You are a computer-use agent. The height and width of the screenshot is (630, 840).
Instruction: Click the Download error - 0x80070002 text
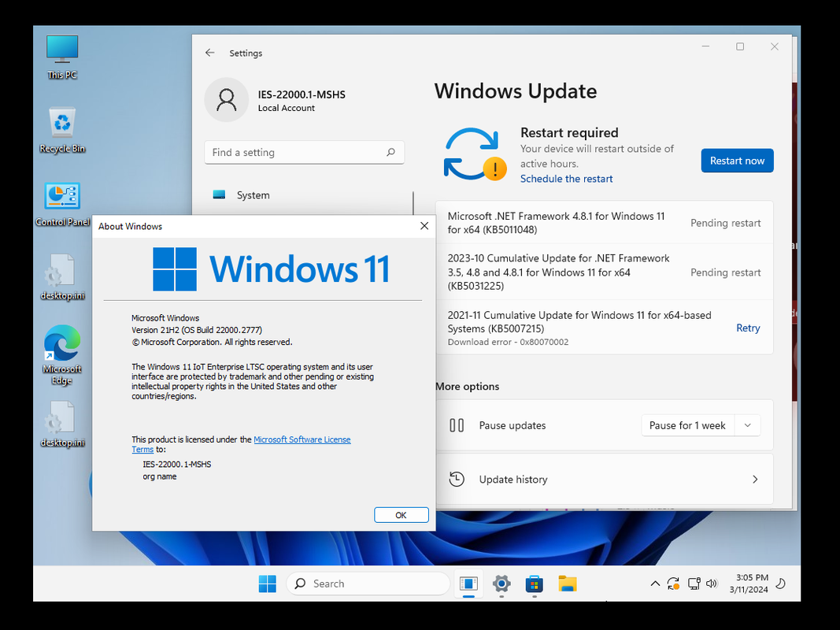pyautogui.click(x=508, y=342)
